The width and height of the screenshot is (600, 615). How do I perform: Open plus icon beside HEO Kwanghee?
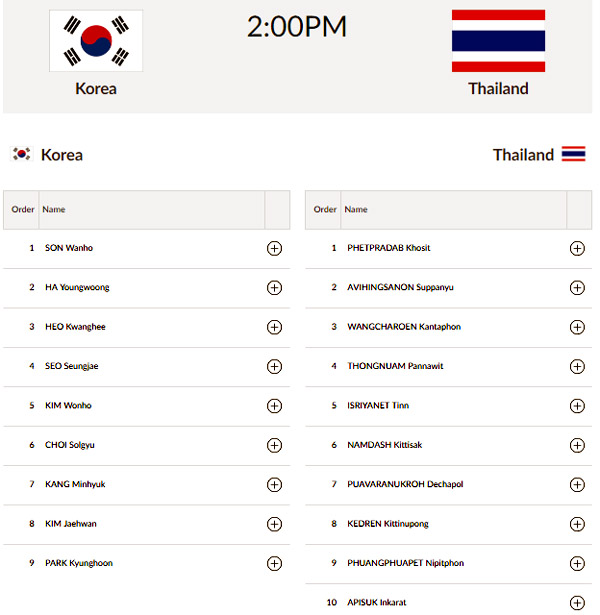[275, 327]
